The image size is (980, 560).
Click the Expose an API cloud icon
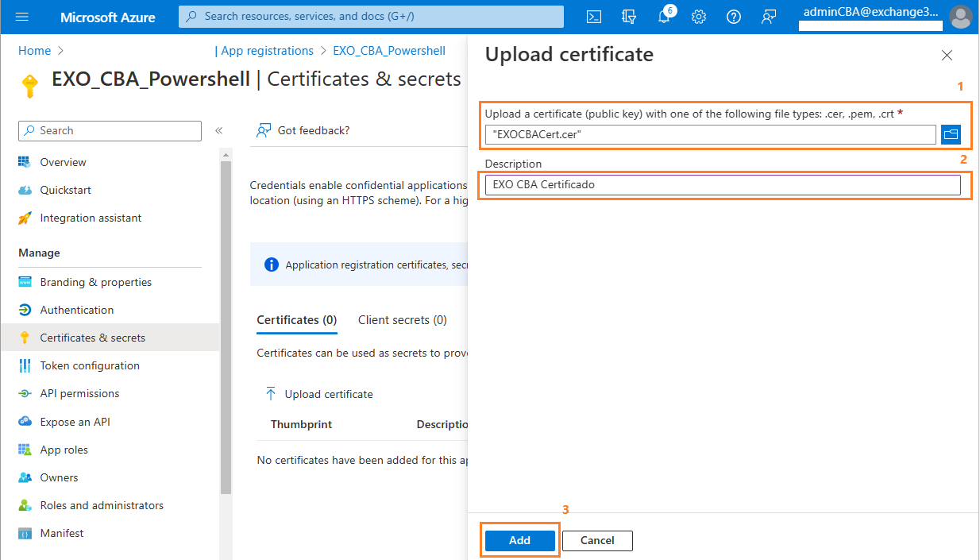click(25, 422)
